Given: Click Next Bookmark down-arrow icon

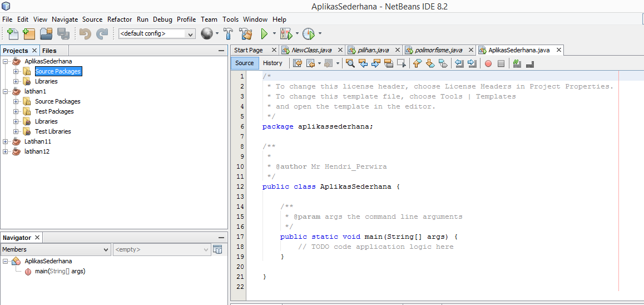Looking at the screenshot, I should pos(430,63).
